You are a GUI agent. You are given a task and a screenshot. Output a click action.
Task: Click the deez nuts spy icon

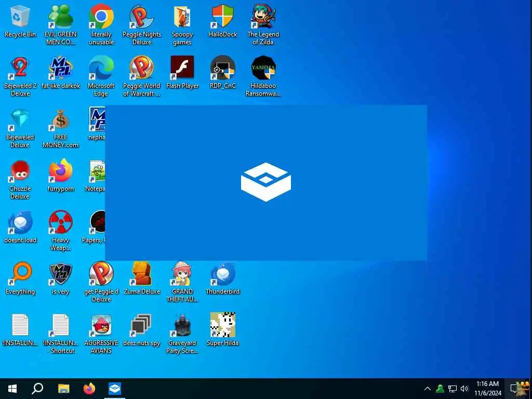point(141,331)
